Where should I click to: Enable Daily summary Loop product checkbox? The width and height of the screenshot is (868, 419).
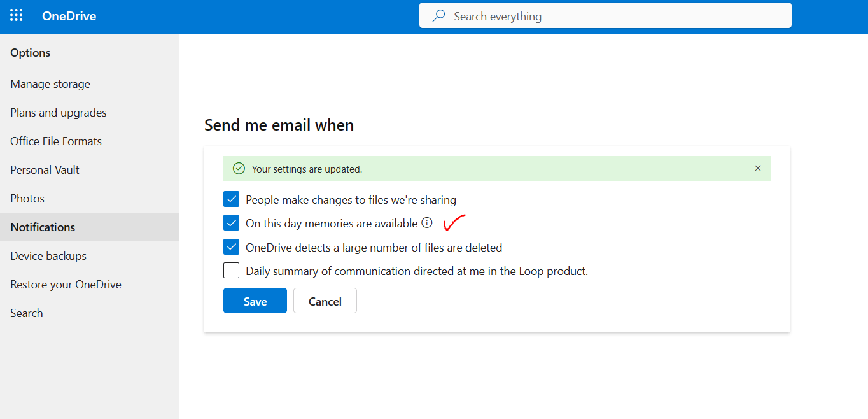tap(231, 271)
